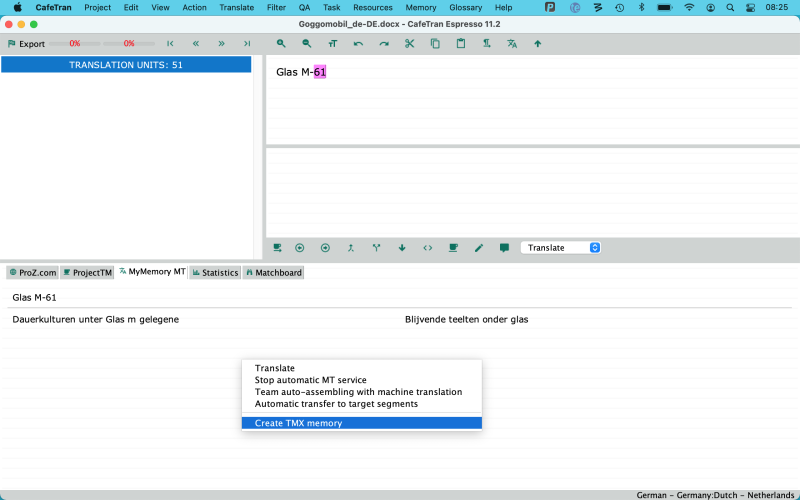The width and height of the screenshot is (800, 500).
Task: Choose Automatic transfer to target segments
Action: [362, 404]
